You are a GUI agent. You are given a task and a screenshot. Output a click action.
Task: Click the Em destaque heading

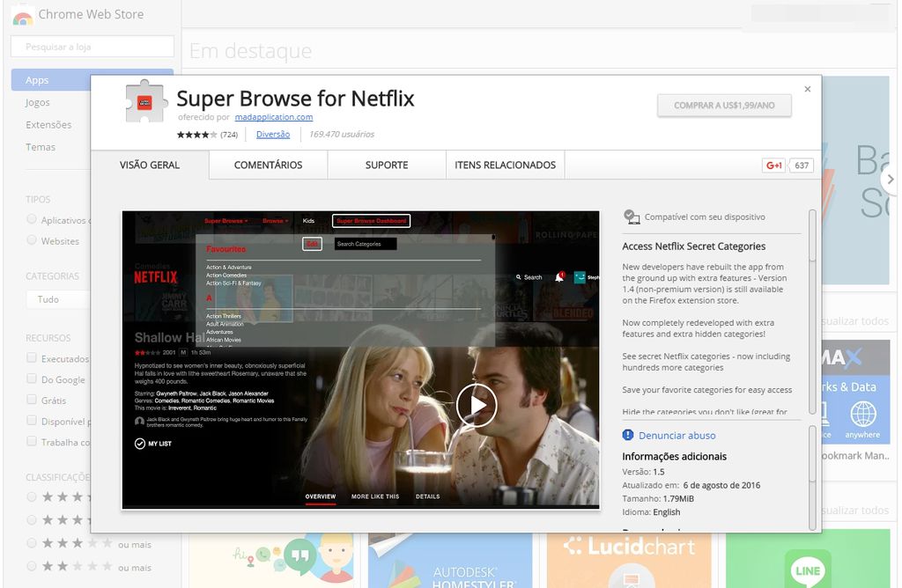(251, 51)
